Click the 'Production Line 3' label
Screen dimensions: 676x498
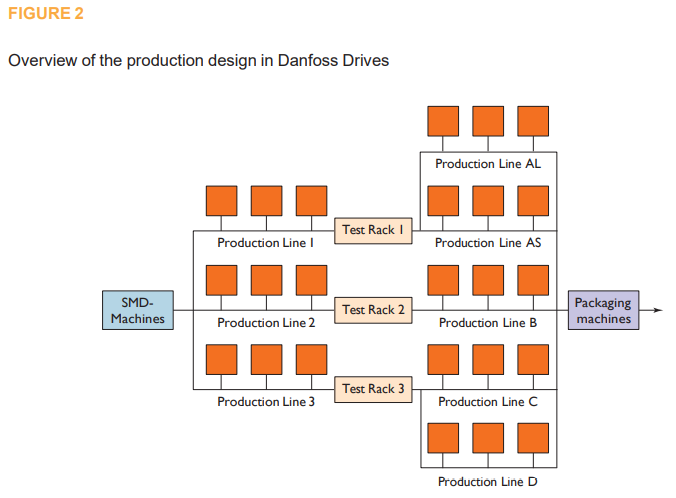click(x=266, y=401)
